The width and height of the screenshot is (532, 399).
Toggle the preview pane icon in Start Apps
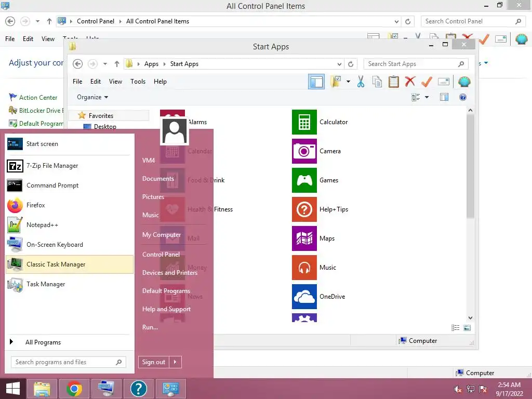click(x=444, y=97)
